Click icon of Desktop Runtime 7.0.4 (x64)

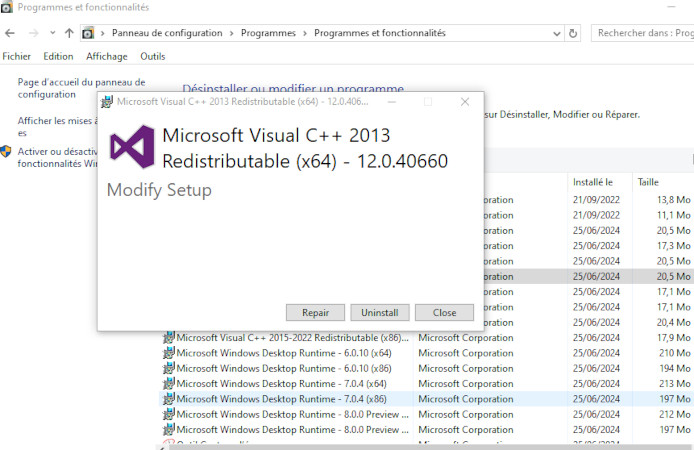click(x=169, y=383)
